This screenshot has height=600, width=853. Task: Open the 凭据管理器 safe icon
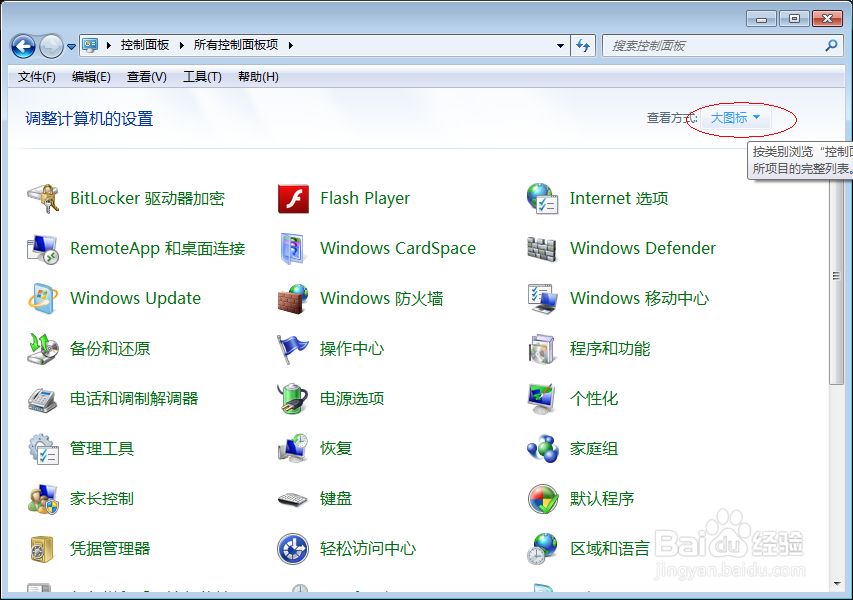click(x=43, y=549)
